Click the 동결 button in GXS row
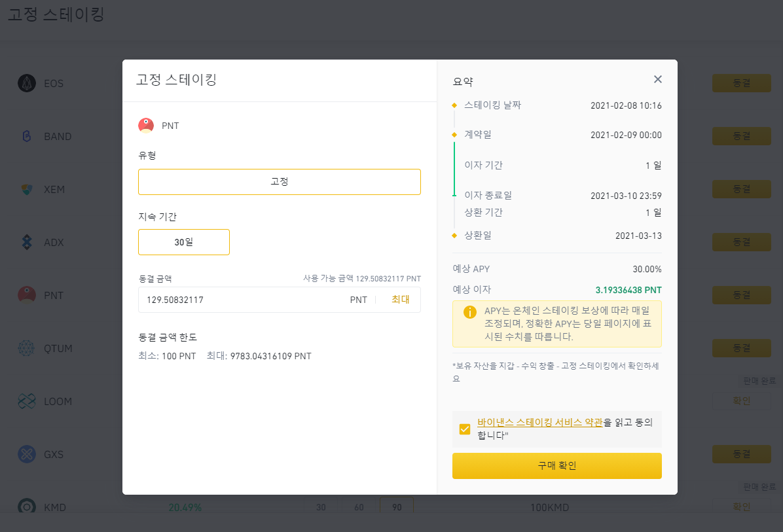This screenshot has height=532, width=783. (741, 454)
